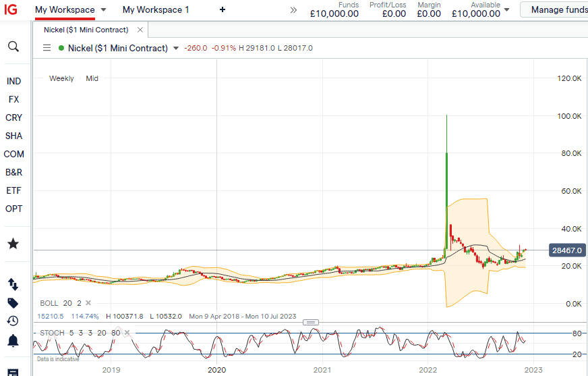The width and height of the screenshot is (588, 376).
Task: Click the Manage funds button
Action: pyautogui.click(x=555, y=9)
